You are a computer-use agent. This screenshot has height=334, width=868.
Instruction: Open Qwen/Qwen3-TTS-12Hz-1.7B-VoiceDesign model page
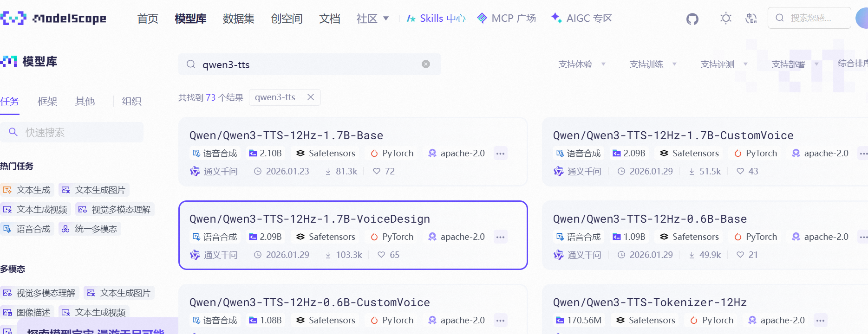[309, 219]
